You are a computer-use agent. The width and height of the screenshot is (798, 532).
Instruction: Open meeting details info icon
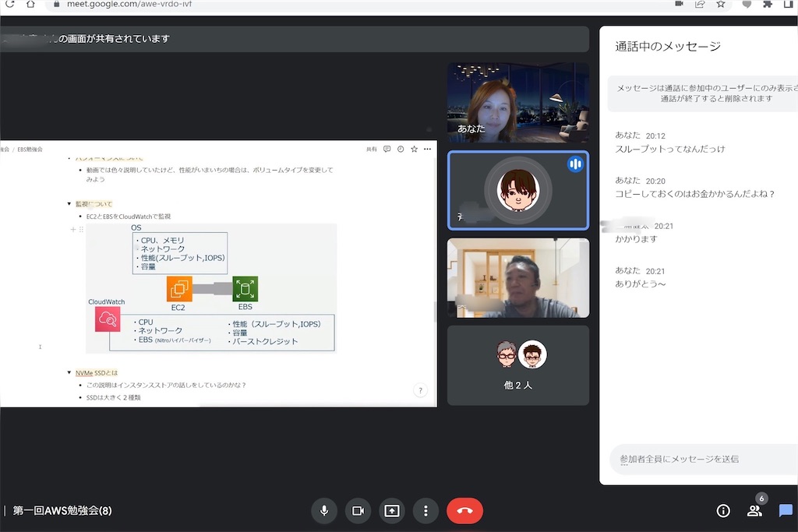(722, 511)
